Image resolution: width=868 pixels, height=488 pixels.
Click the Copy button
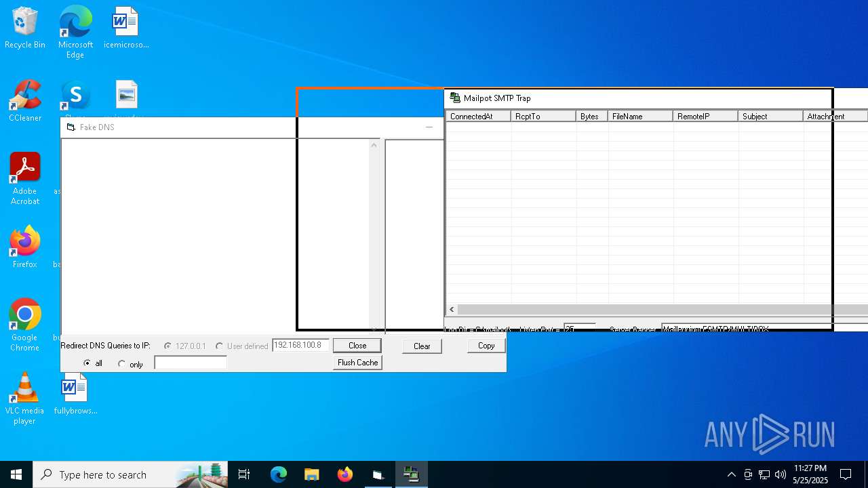(x=486, y=346)
